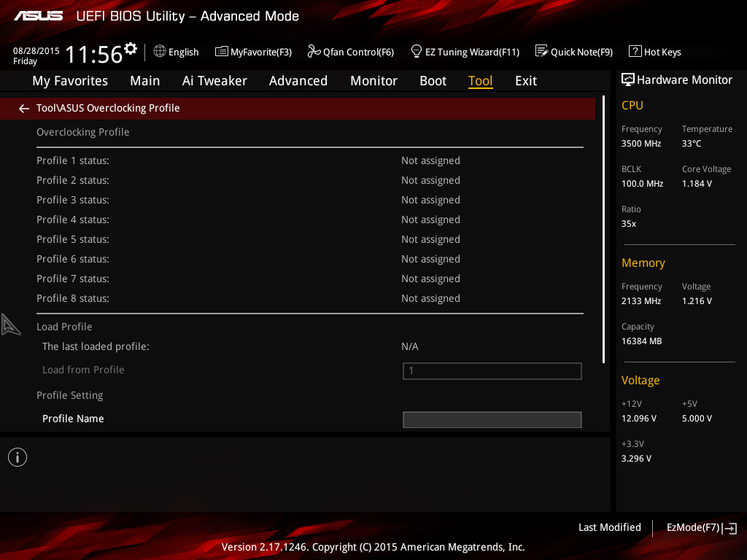Click the Qfan Control fan icon
747x560 pixels.
314,51
